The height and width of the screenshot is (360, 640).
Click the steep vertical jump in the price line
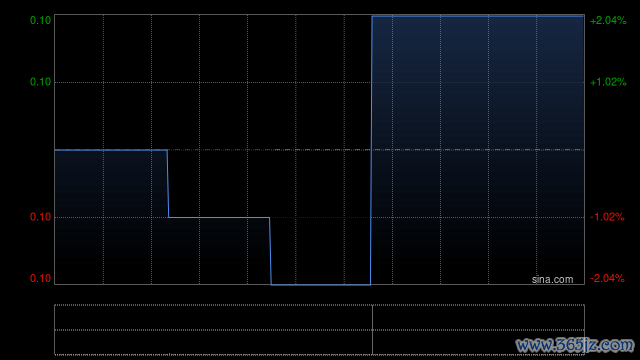[371, 150]
